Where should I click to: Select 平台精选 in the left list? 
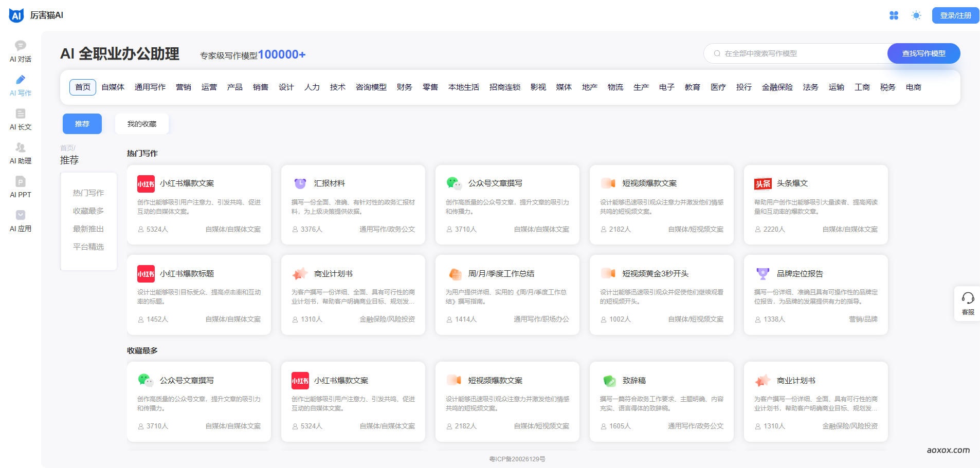click(88, 247)
